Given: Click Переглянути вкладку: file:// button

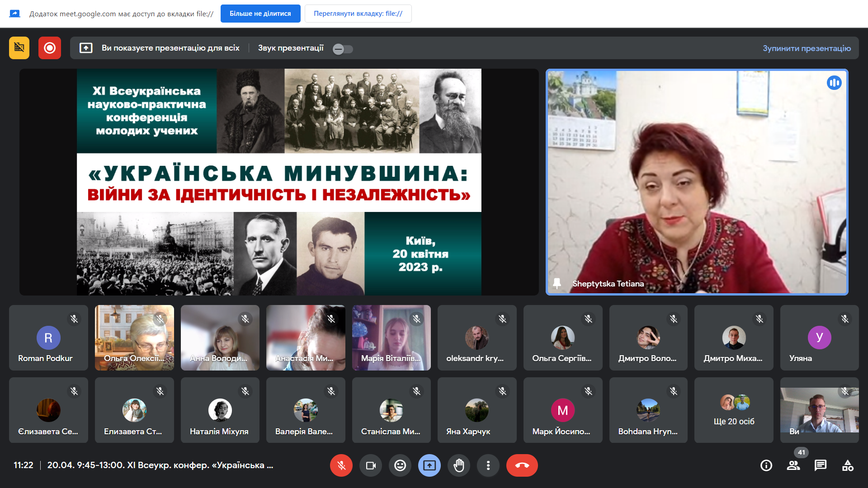Looking at the screenshot, I should pyautogui.click(x=358, y=14).
